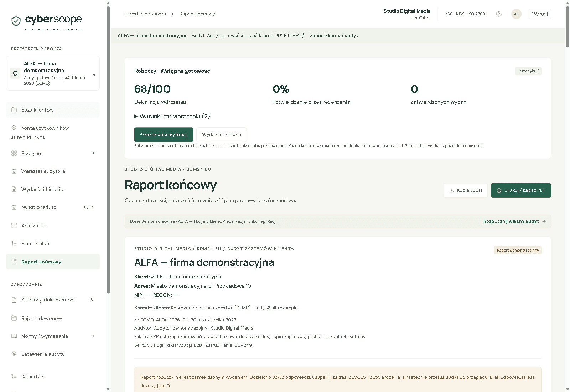Open the help question mark icon
The image size is (570, 392).
pos(499,14)
